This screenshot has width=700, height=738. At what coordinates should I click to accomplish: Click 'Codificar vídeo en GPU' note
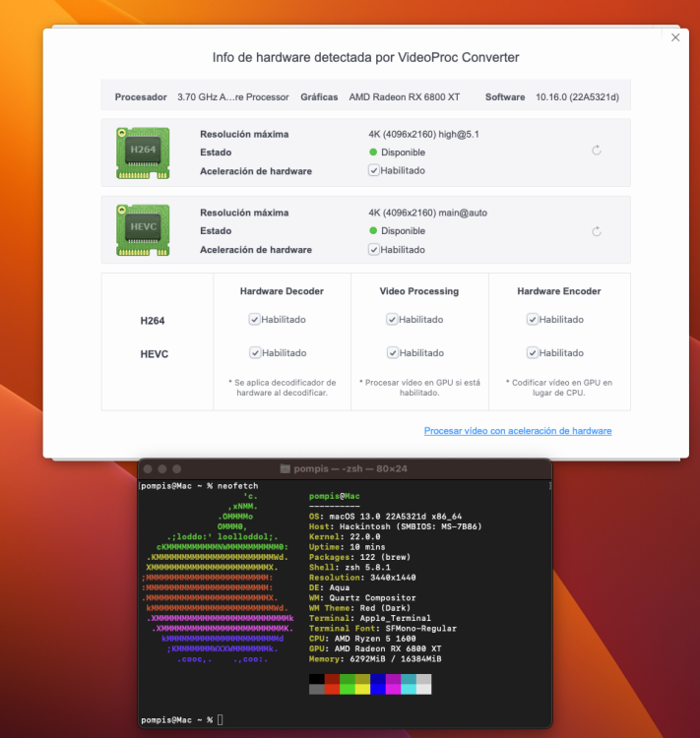(559, 388)
